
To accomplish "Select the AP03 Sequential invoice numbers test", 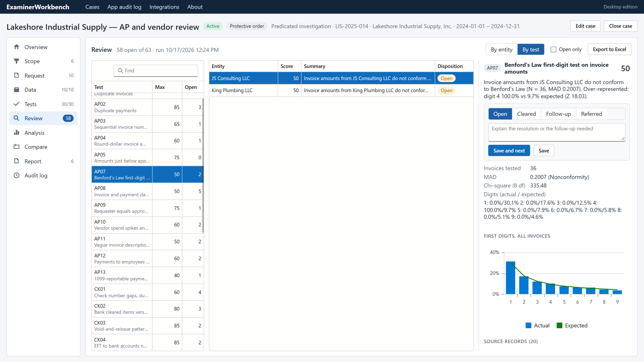I will coord(148,124).
